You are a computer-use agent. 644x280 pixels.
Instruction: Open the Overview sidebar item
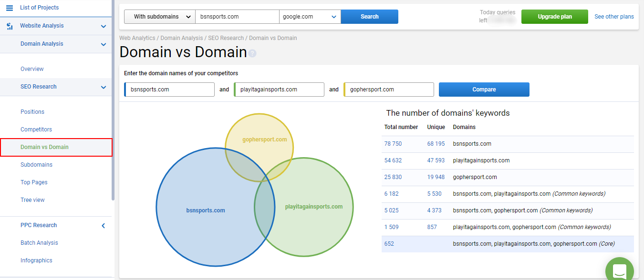coord(32,69)
